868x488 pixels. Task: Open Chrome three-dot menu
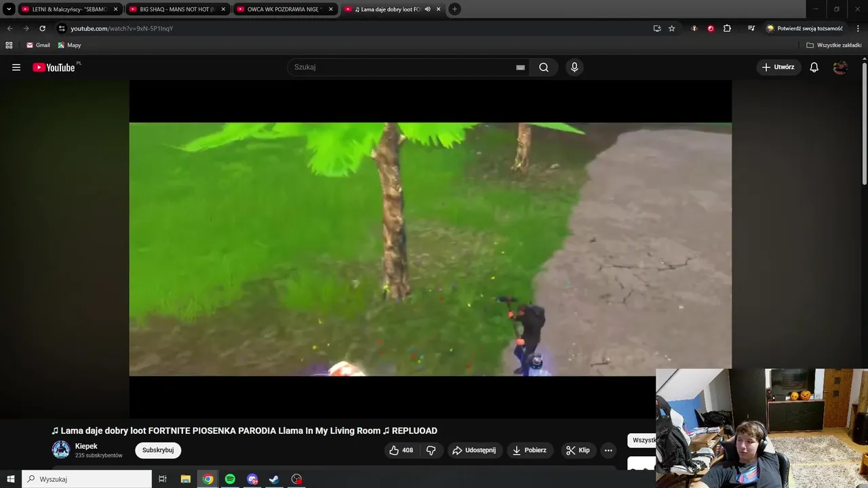(x=859, y=28)
